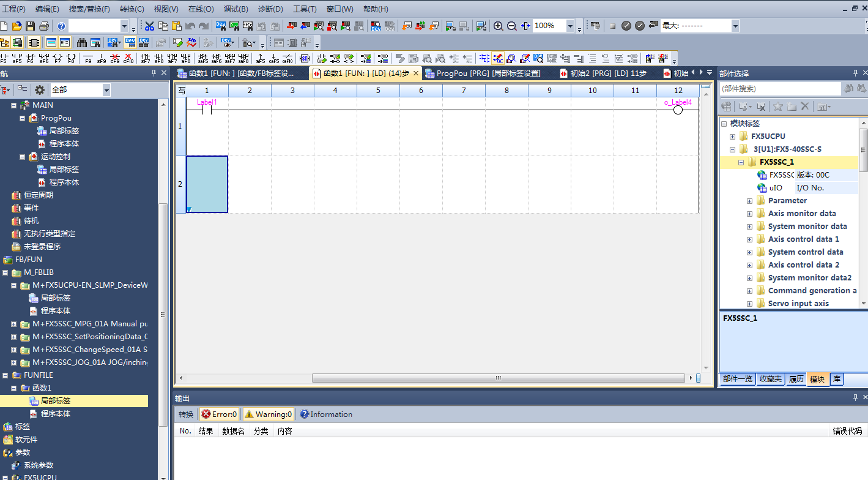
Task: Click the Zoom out magnifier icon
Action: [512, 26]
